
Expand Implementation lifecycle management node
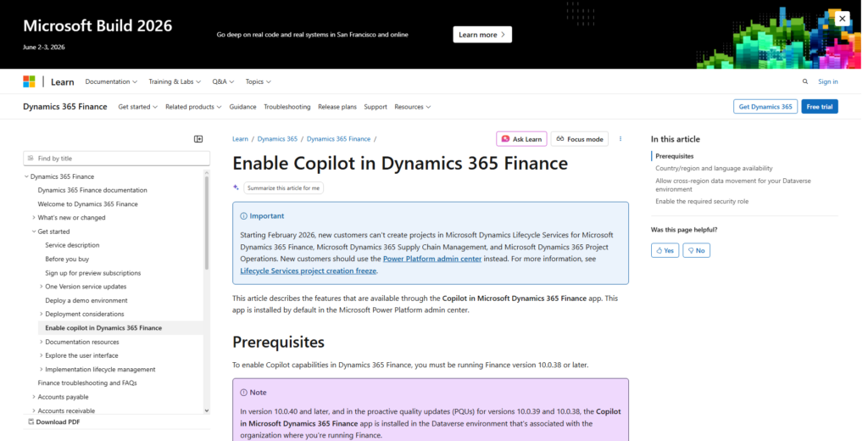coord(41,370)
